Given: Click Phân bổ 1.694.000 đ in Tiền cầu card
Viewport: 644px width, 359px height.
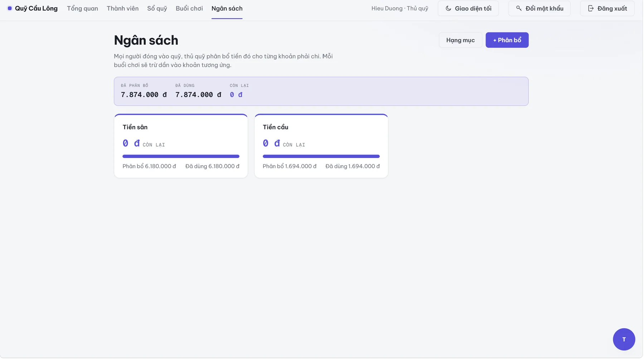Looking at the screenshot, I should 290,166.
